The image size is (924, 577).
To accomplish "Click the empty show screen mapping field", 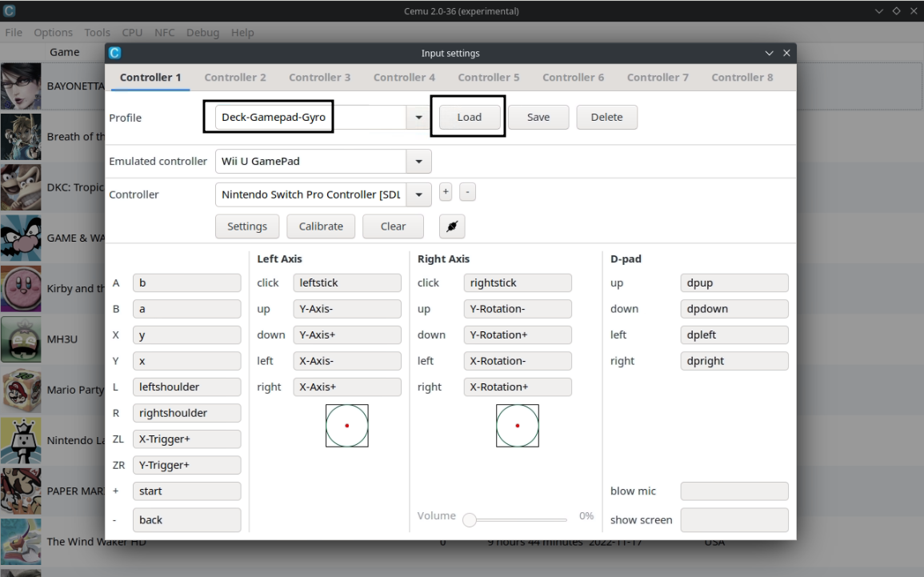I will coord(734,520).
